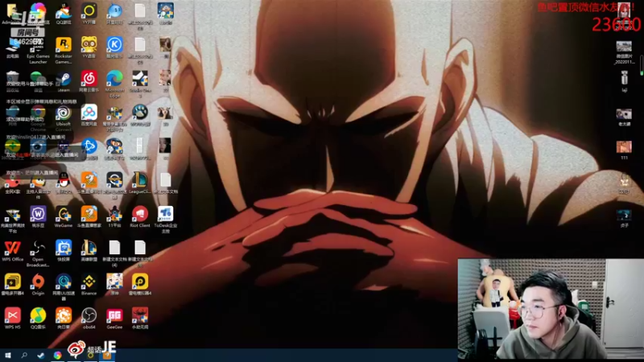Launch Google Chrome from the desktop
This screenshot has height=362, width=644.
[x=38, y=117]
